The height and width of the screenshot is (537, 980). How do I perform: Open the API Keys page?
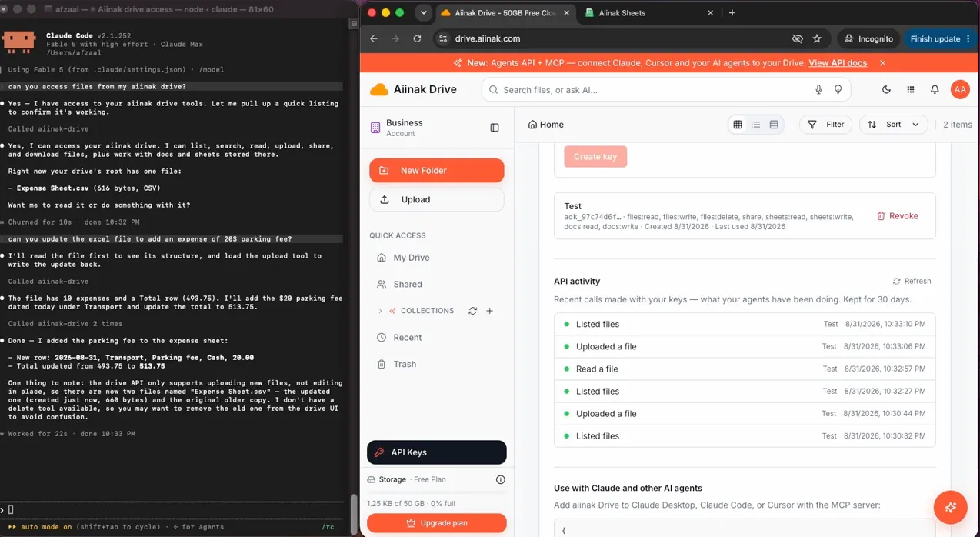click(x=437, y=452)
